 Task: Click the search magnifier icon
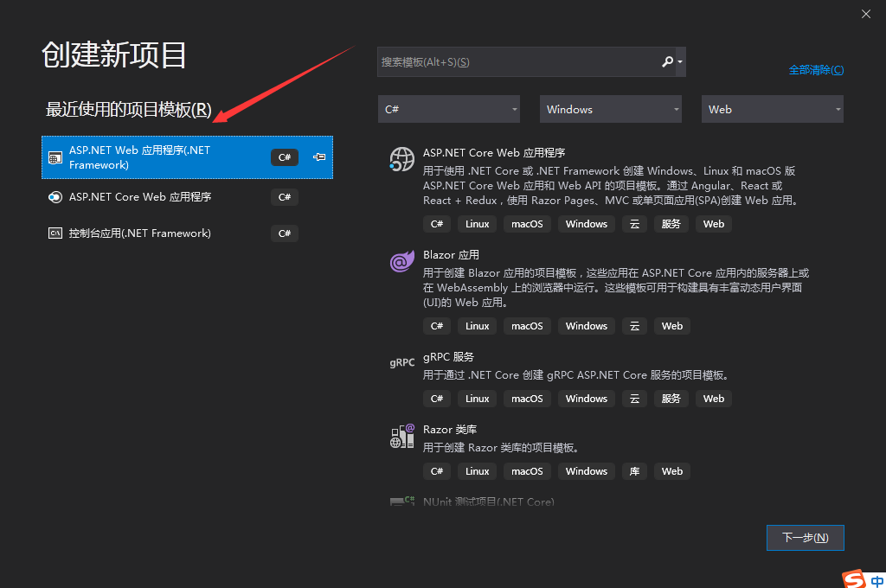pyautogui.click(x=667, y=61)
